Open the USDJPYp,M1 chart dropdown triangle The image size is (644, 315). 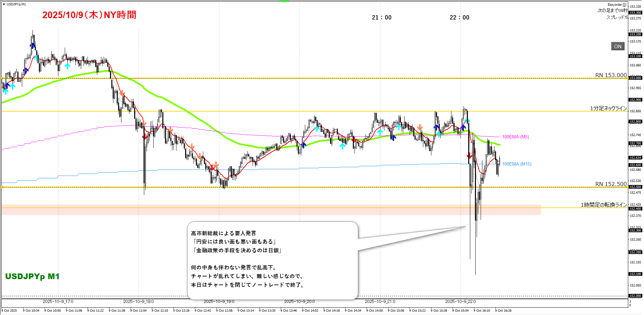click(4, 4)
